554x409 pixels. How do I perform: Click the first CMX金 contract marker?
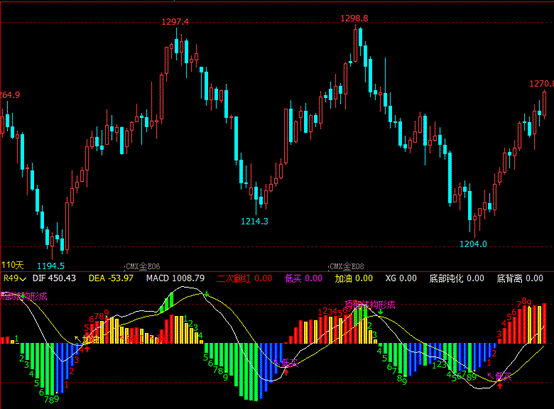(143, 266)
